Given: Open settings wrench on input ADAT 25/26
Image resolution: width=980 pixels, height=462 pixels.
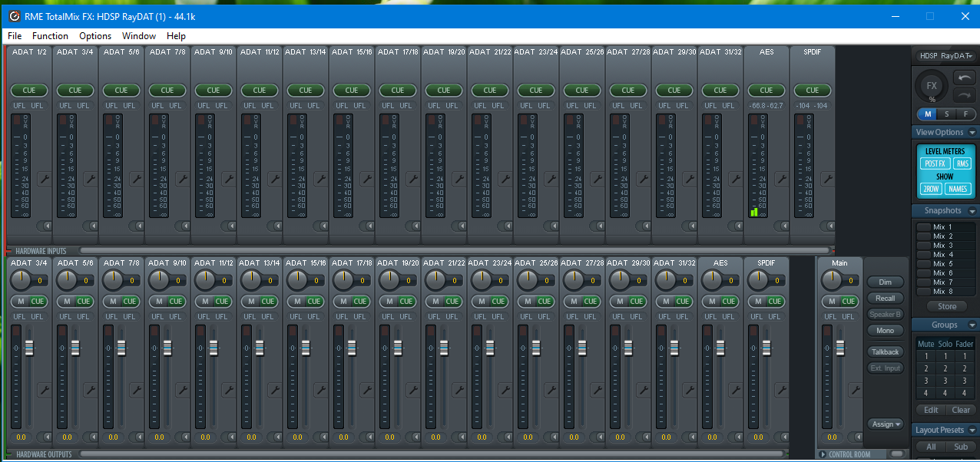Looking at the screenshot, I should point(597,179).
